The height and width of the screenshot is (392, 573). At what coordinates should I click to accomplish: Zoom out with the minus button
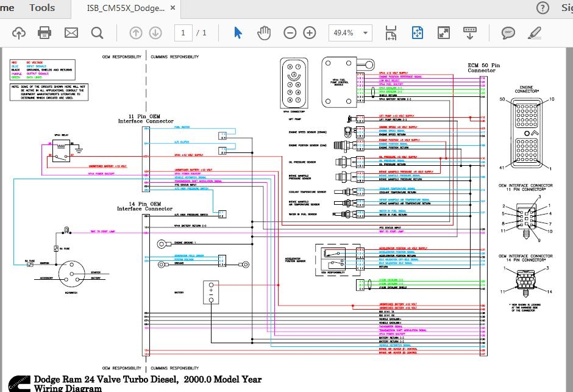pyautogui.click(x=290, y=33)
